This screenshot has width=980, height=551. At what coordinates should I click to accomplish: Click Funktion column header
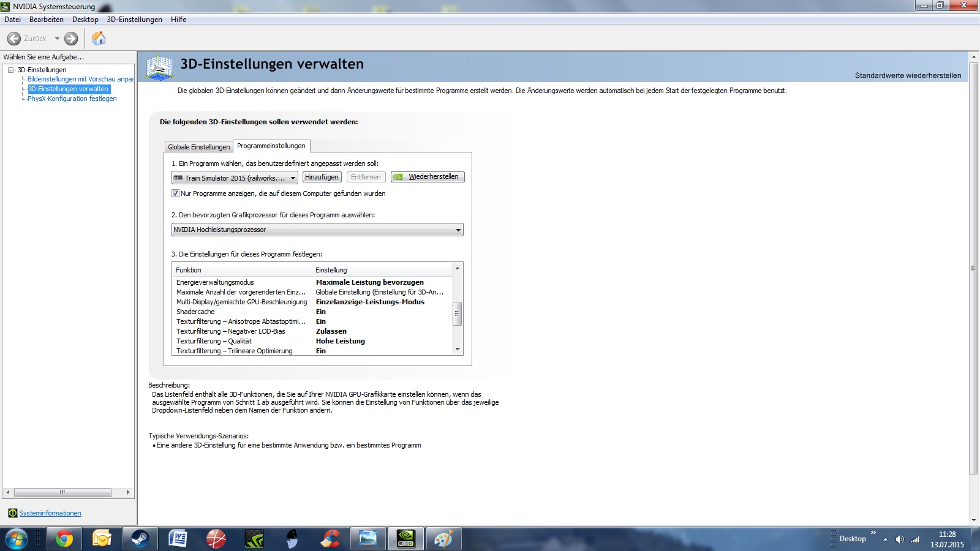[242, 270]
